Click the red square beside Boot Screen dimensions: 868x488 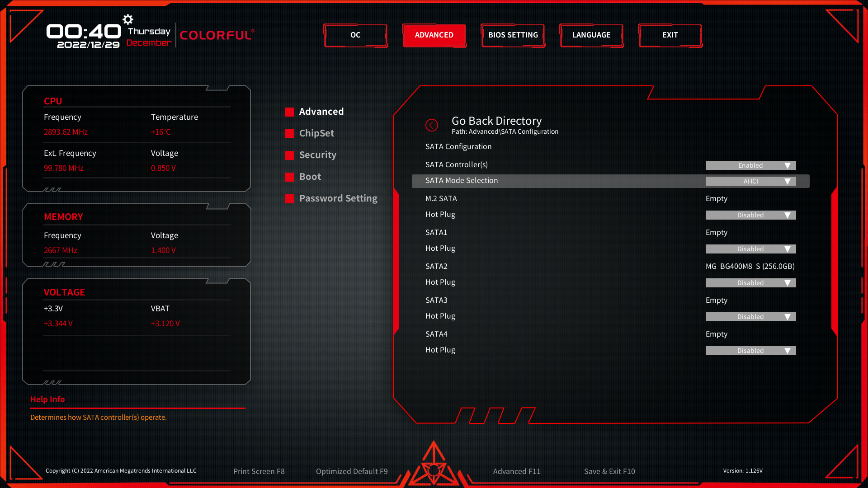tap(289, 177)
